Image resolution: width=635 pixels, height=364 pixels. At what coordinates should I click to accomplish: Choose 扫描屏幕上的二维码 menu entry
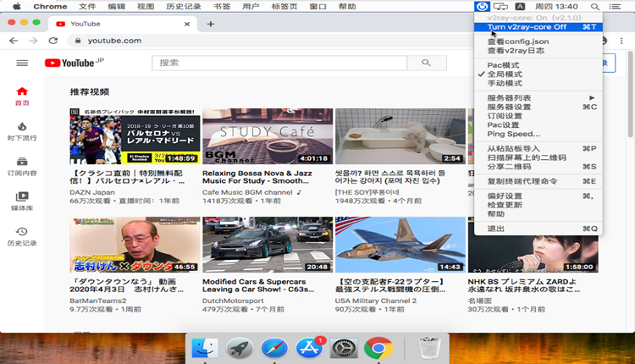[527, 157]
